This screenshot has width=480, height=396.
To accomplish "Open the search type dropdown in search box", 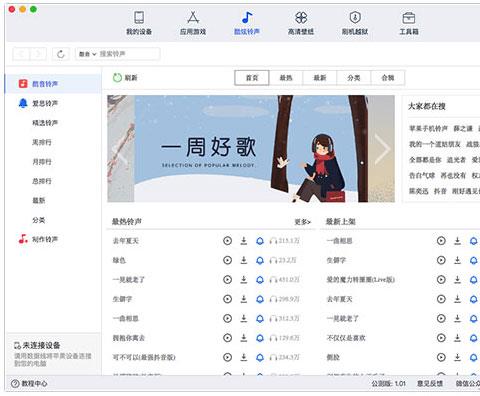I will (x=87, y=54).
